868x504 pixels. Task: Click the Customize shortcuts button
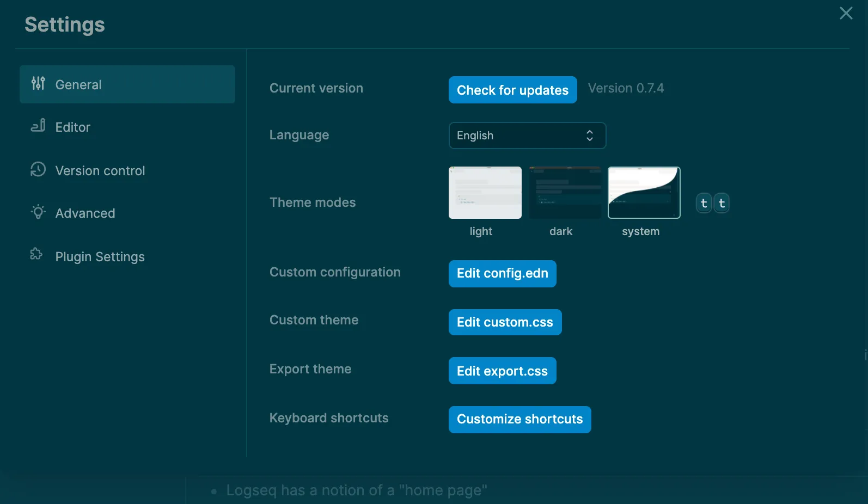(x=519, y=419)
